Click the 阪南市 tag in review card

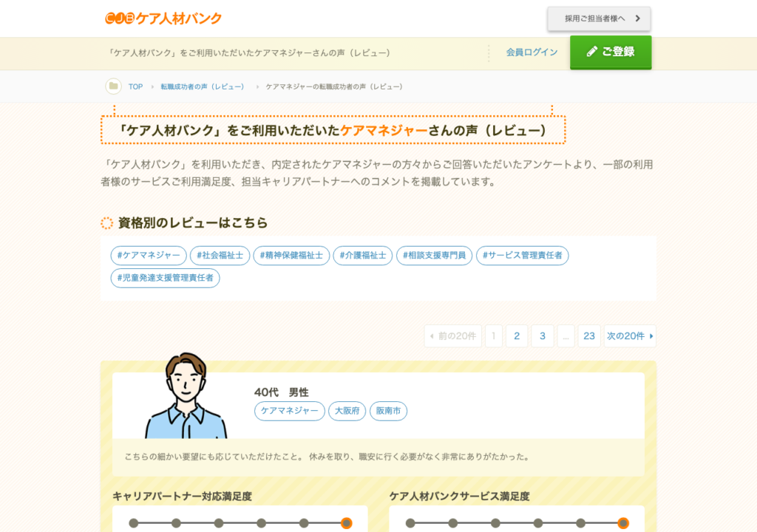[389, 411]
